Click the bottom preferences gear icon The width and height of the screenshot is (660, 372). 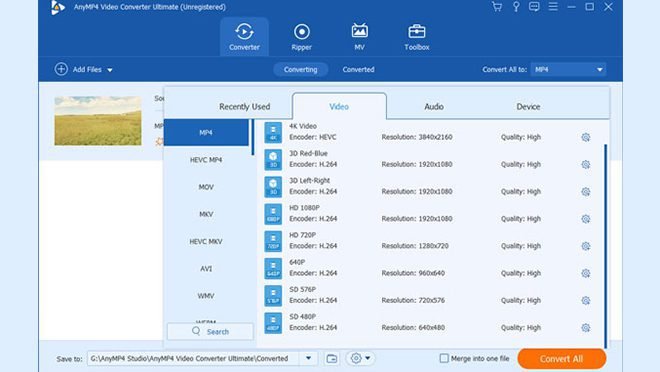pos(356,358)
